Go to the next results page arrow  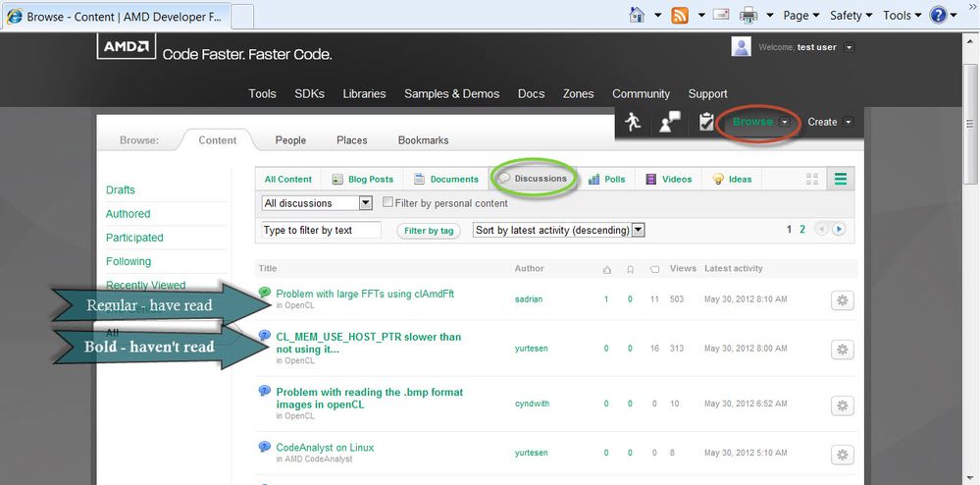pos(839,230)
